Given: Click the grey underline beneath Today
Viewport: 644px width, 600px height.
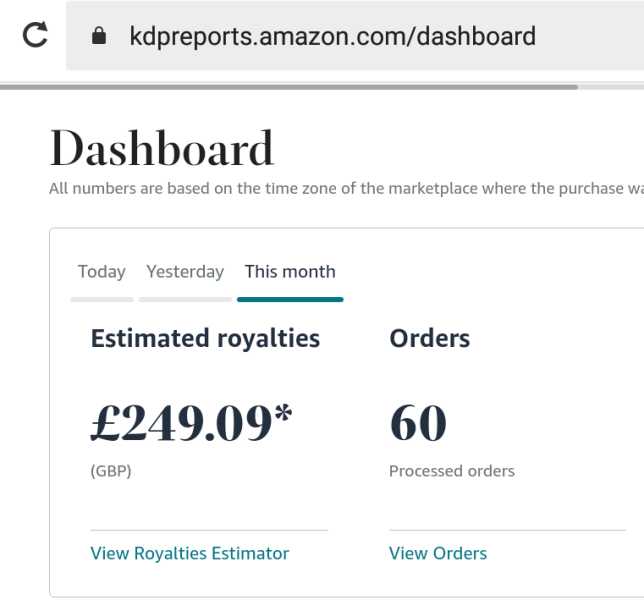Looking at the screenshot, I should pos(101,298).
